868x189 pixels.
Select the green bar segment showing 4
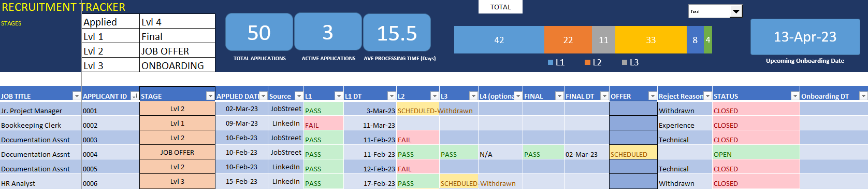[708, 40]
